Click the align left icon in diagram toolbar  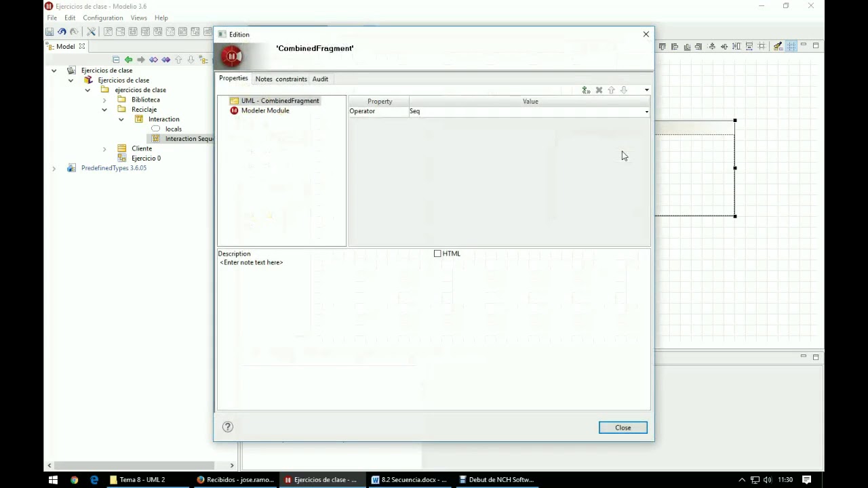coord(675,46)
